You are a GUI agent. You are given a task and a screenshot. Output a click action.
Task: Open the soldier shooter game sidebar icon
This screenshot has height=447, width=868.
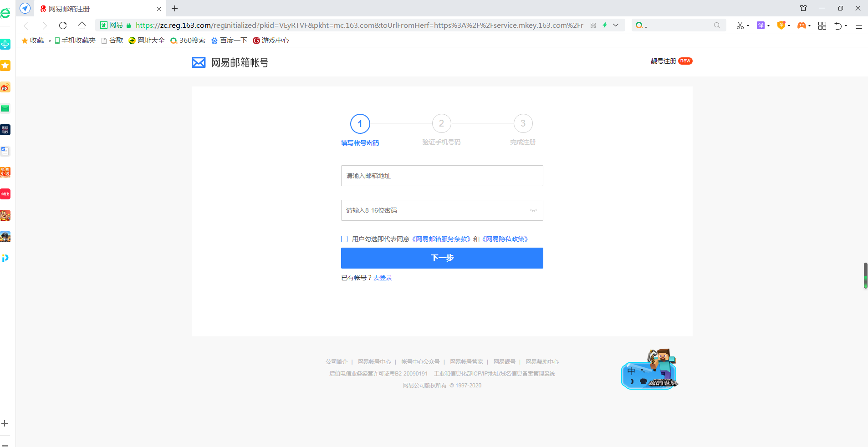click(5, 237)
